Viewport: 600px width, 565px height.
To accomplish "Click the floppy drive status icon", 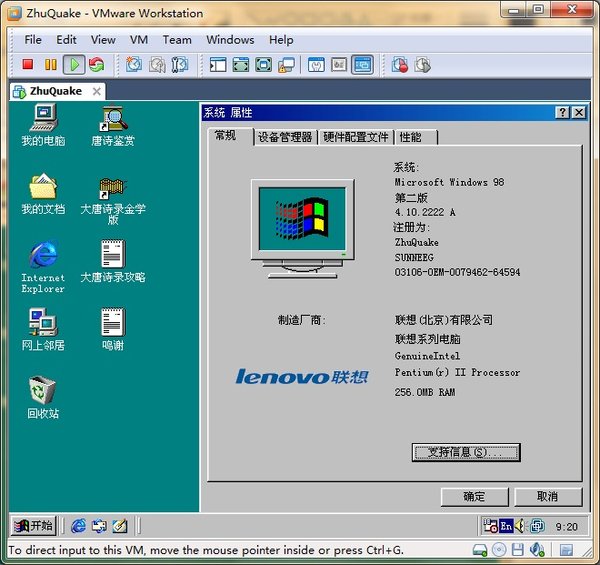I will click(518, 550).
